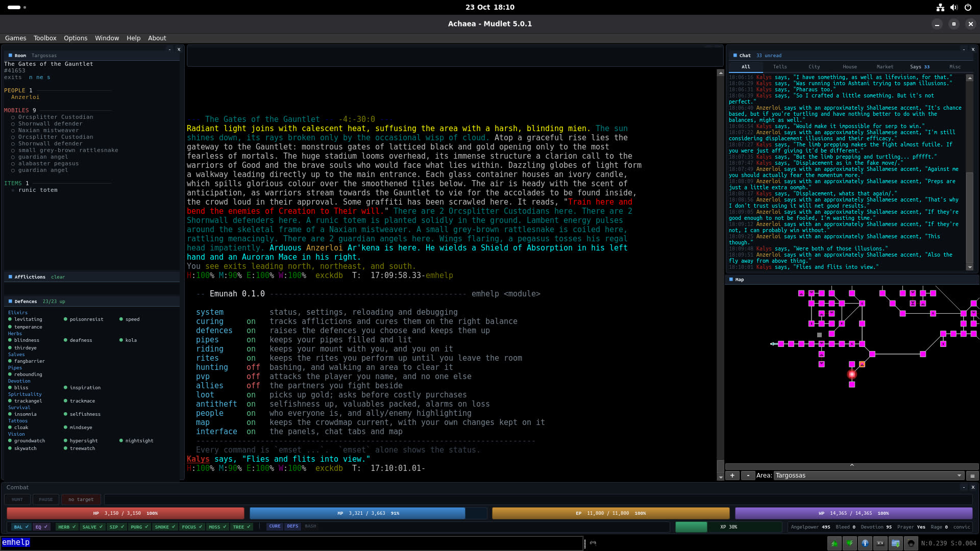Close the Room panel with its X

coord(179,49)
